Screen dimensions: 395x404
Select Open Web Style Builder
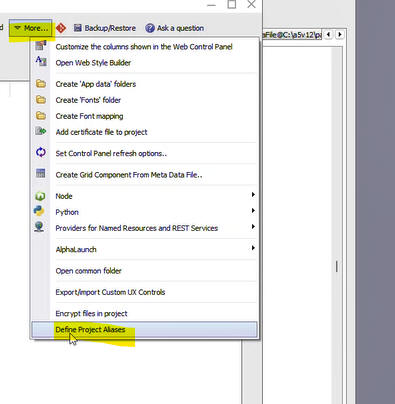point(144,63)
